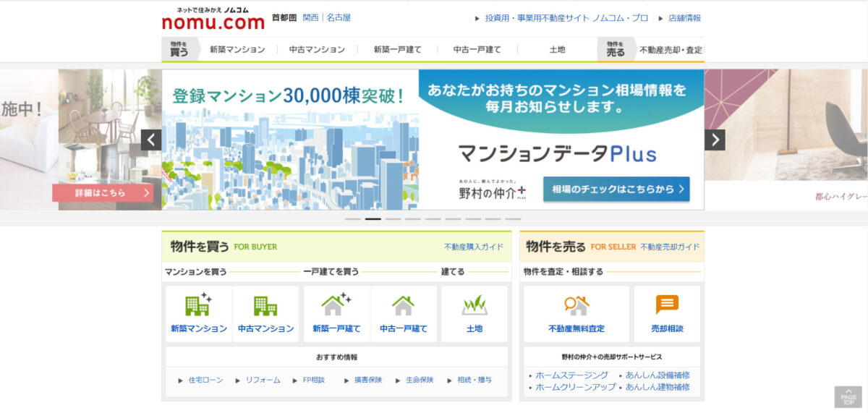Image resolution: width=868 pixels, height=413 pixels.
Task: Open the 店舗情報 link
Action: [684, 18]
